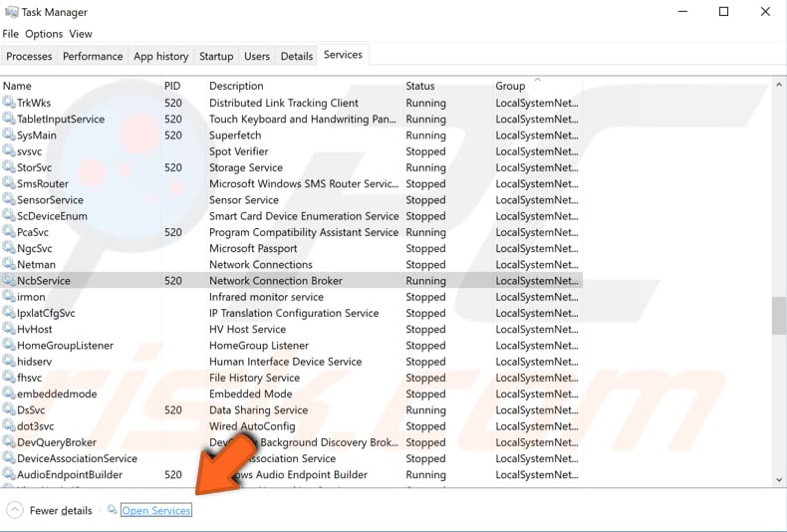Click the SensorService gear icon
Image resolution: width=787 pixels, height=532 pixels.
click(x=9, y=198)
